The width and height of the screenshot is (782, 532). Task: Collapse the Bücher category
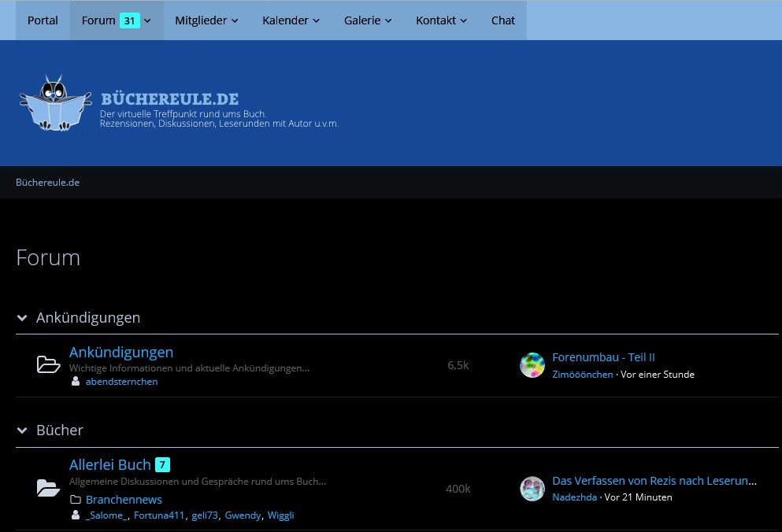pyautogui.click(x=22, y=430)
